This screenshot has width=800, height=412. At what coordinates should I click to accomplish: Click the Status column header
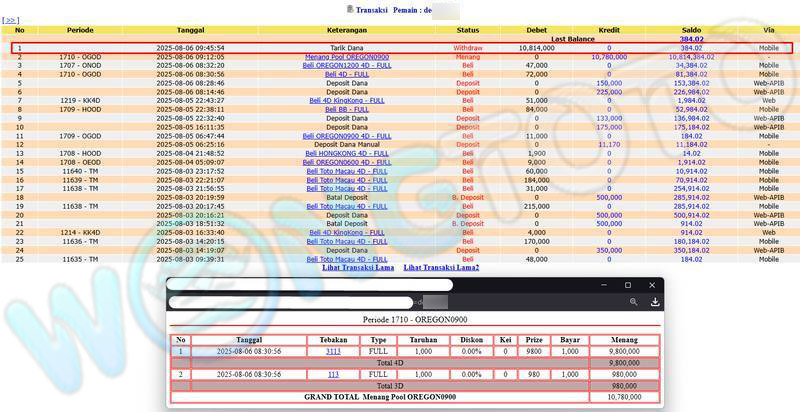pos(468,30)
